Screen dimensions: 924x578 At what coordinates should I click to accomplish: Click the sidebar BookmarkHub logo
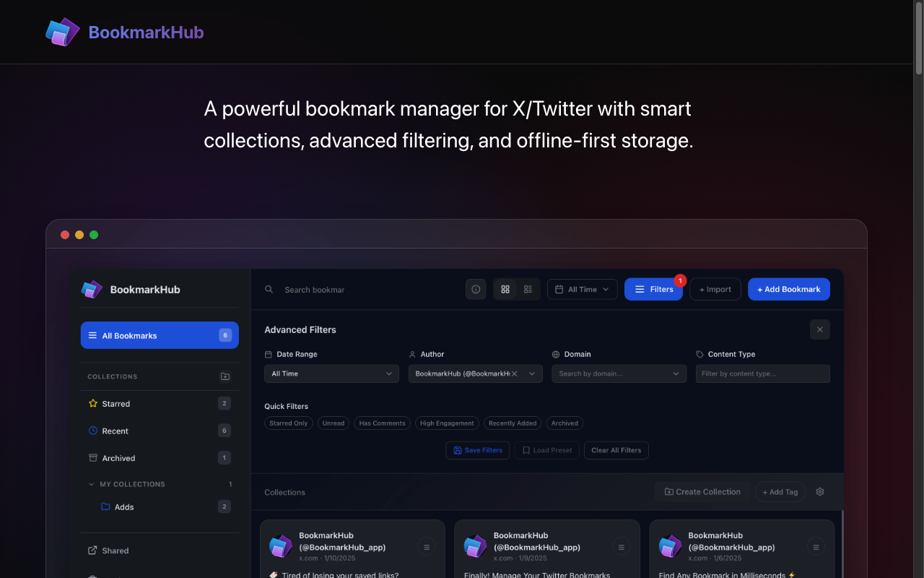click(92, 289)
